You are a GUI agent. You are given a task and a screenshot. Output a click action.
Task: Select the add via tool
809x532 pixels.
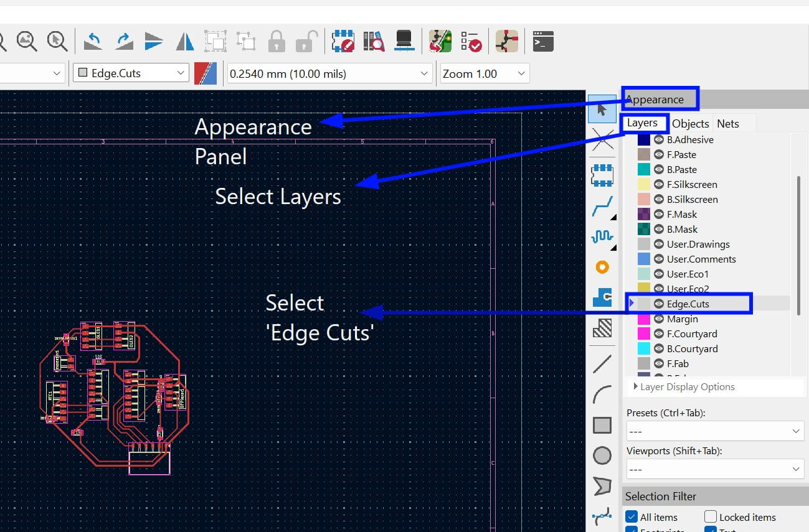(602, 267)
